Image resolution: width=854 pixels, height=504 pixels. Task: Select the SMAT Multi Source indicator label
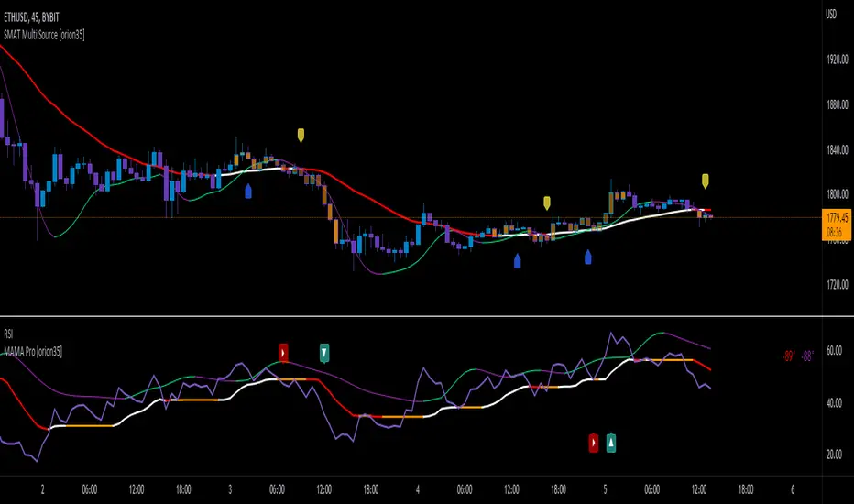click(x=44, y=36)
